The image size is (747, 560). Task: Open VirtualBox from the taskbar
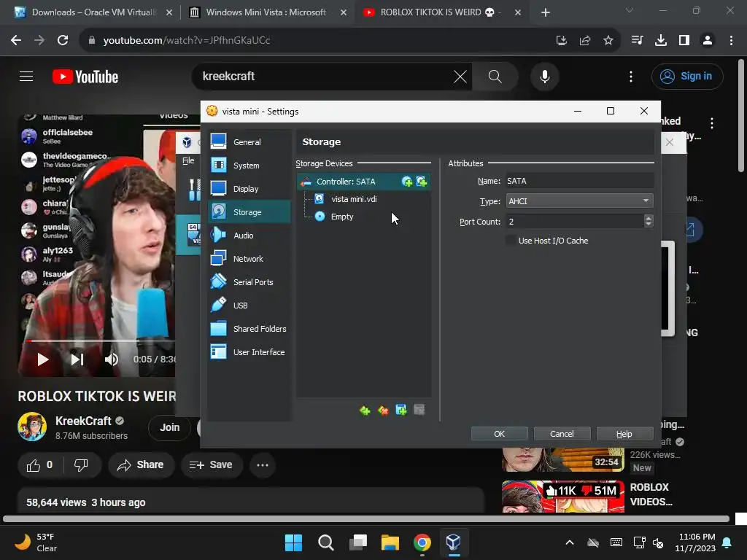(x=453, y=542)
